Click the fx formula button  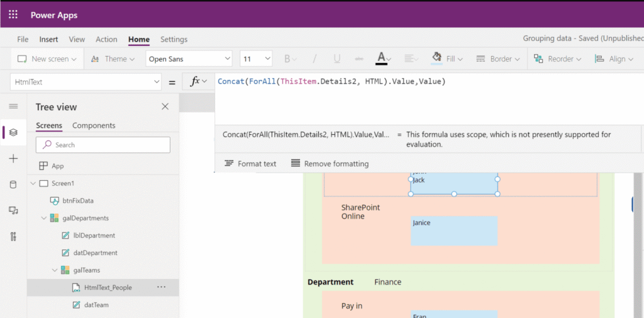(198, 82)
